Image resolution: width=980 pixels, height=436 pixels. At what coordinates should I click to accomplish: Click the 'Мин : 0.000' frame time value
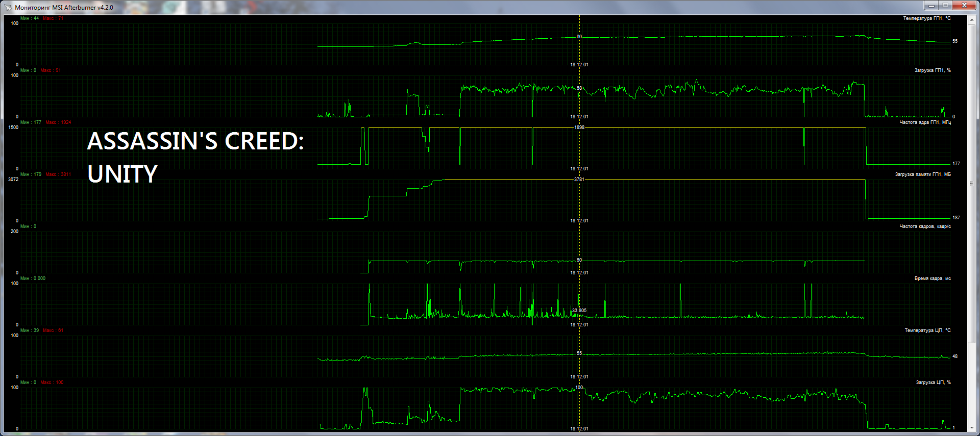tap(33, 278)
